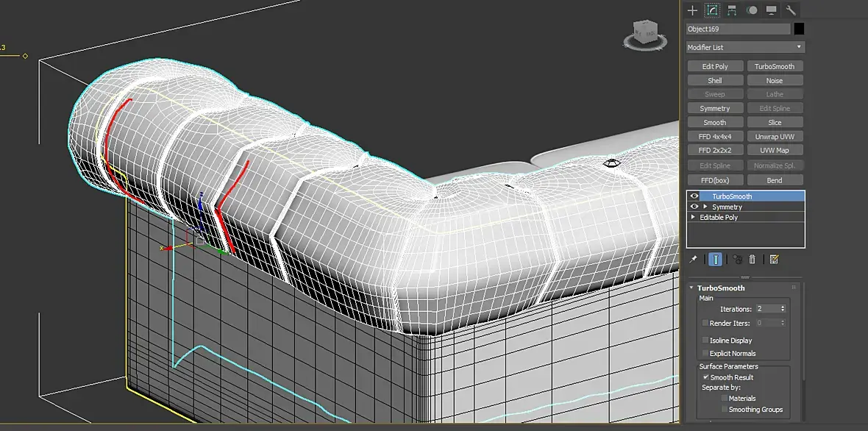The width and height of the screenshot is (868, 431).
Task: Open the Motion panel tab
Action: 752,10
